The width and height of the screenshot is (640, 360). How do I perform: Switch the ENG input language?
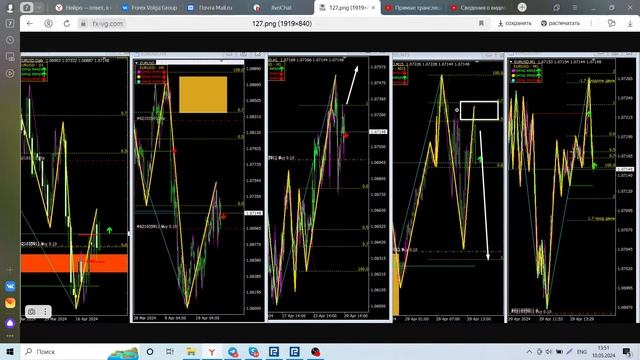pyautogui.click(x=582, y=352)
